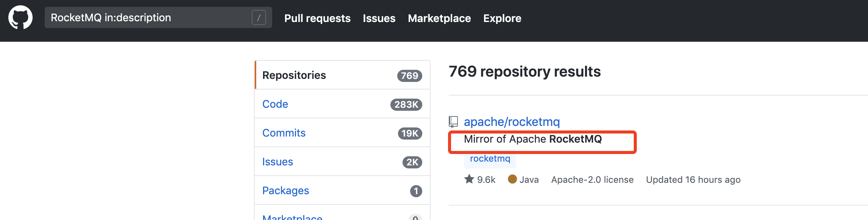868x220 pixels.
Task: Select Packages in the results sidebar
Action: coord(286,190)
